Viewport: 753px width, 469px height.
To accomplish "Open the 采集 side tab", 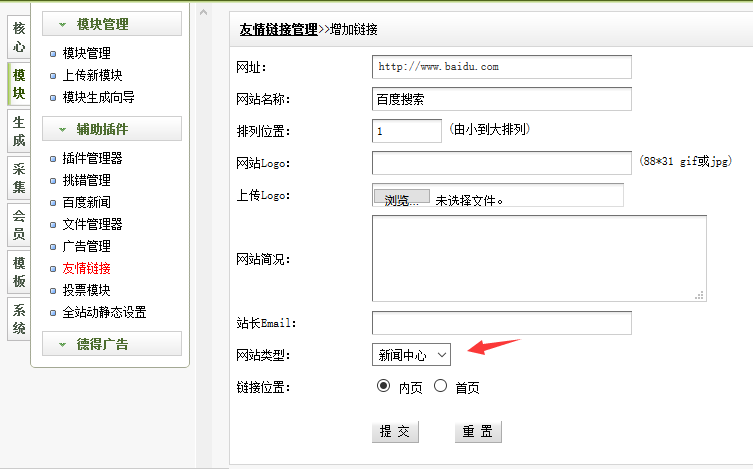I will 19,178.
